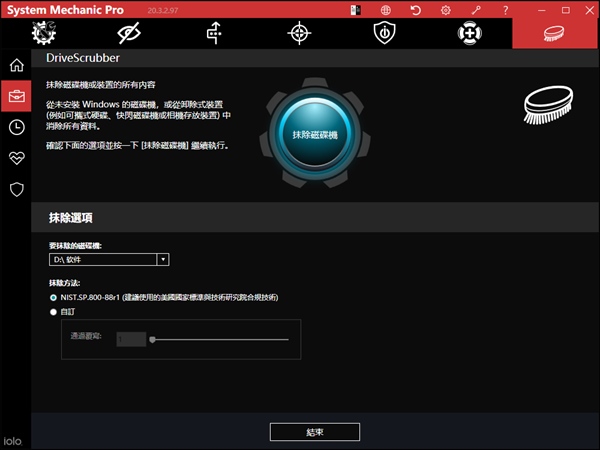Go to Home in left sidebar

click(x=16, y=65)
